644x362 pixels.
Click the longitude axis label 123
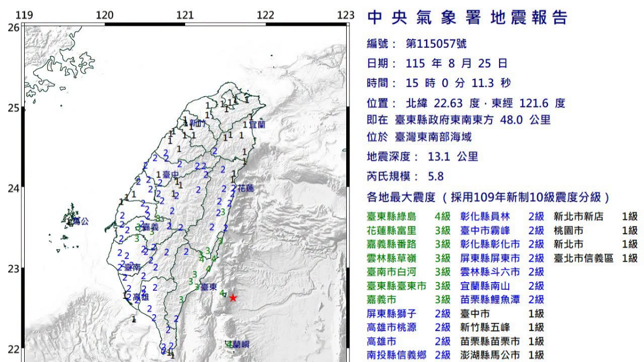347,14
